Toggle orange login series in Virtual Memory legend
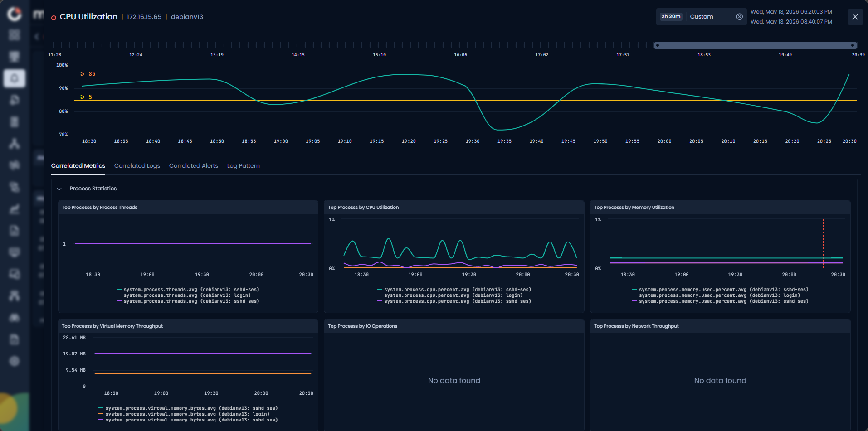The image size is (868, 431). 184,414
